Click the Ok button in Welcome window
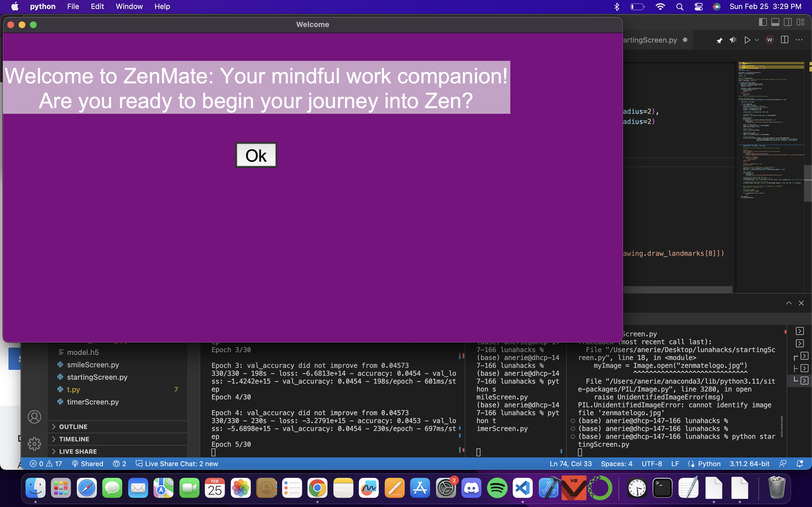Viewport: 812px width, 507px height. [256, 155]
